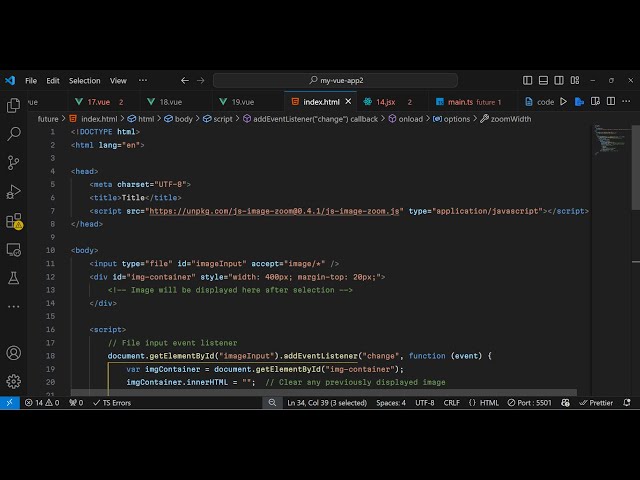This screenshot has height=480, width=640.
Task: Open the HTML language mode selector
Action: click(x=489, y=403)
